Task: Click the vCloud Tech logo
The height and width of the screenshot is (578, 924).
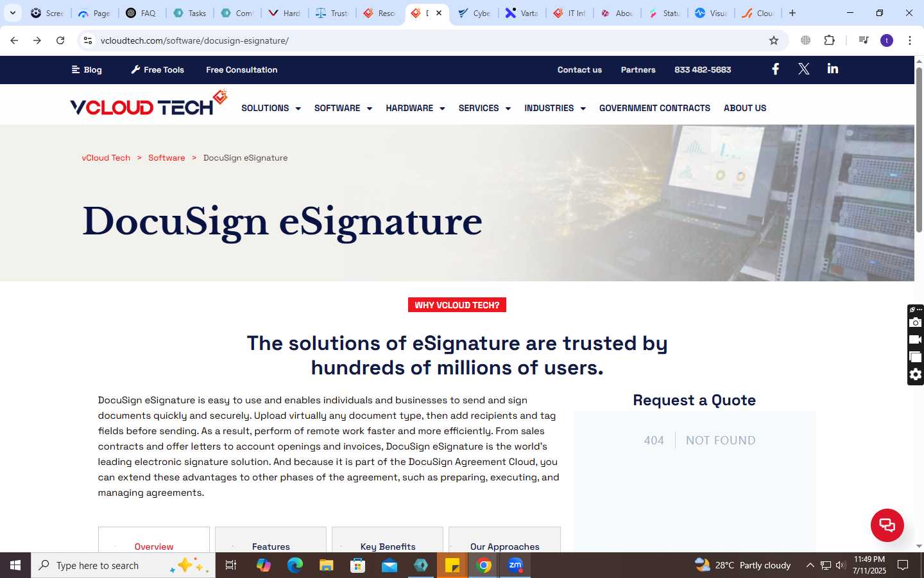Action: [149, 104]
